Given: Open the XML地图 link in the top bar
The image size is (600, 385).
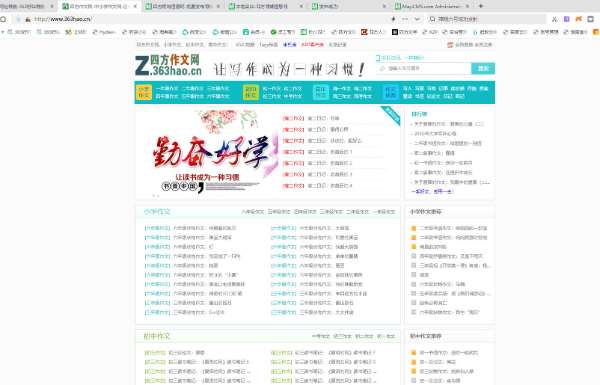Looking at the screenshot, I should (x=245, y=45).
